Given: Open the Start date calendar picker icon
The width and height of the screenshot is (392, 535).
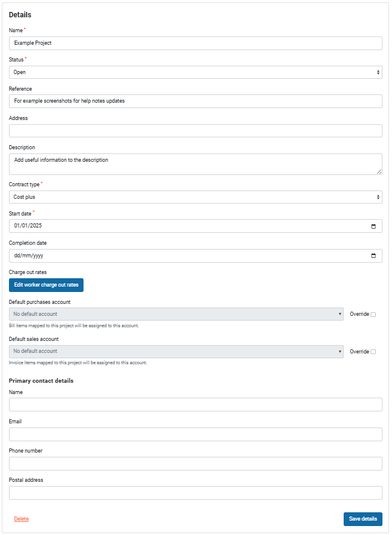Looking at the screenshot, I should pyautogui.click(x=374, y=226).
